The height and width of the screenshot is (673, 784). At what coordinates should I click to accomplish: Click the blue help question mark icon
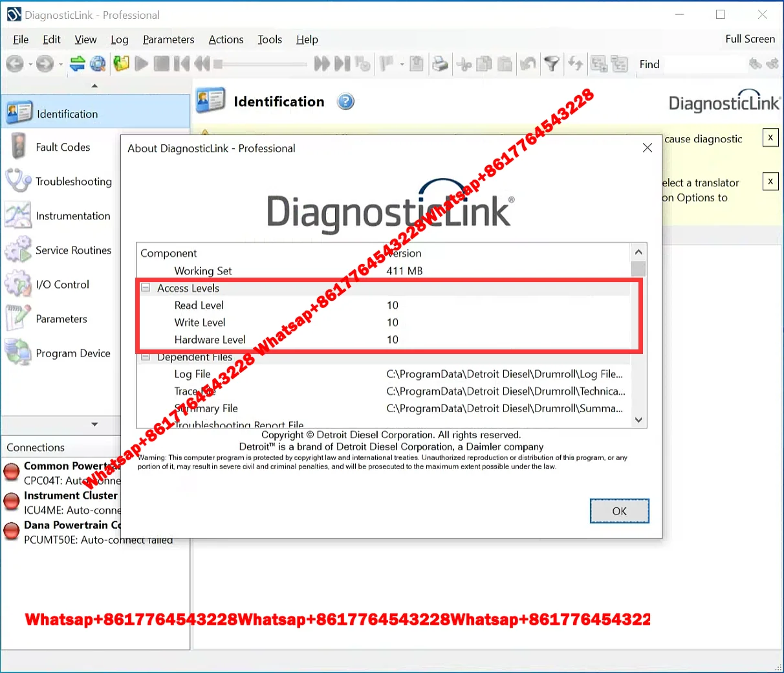346,102
